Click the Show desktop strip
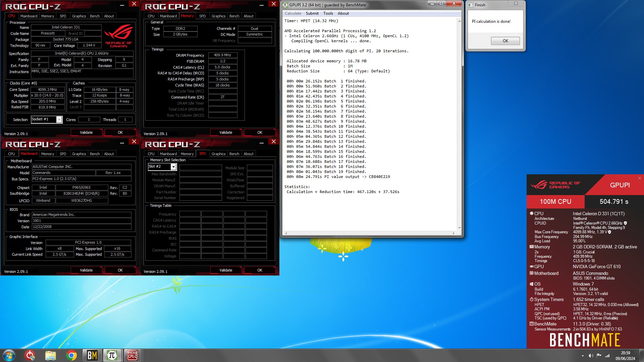The height and width of the screenshot is (362, 644). point(641,355)
